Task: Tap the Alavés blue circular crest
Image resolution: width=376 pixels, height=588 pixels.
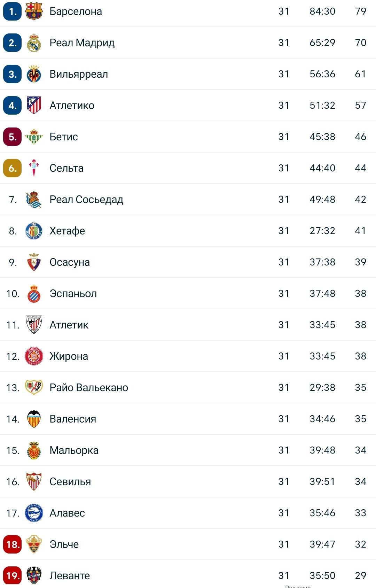Action: (34, 513)
